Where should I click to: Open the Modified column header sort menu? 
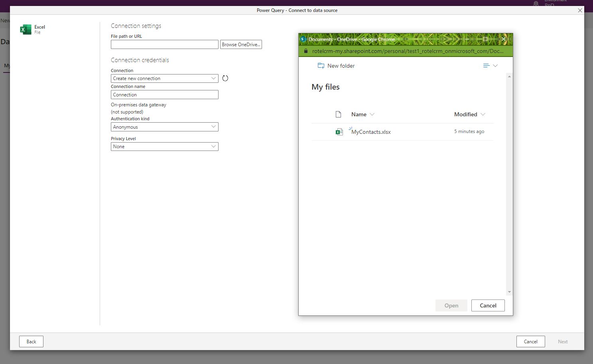(x=469, y=114)
